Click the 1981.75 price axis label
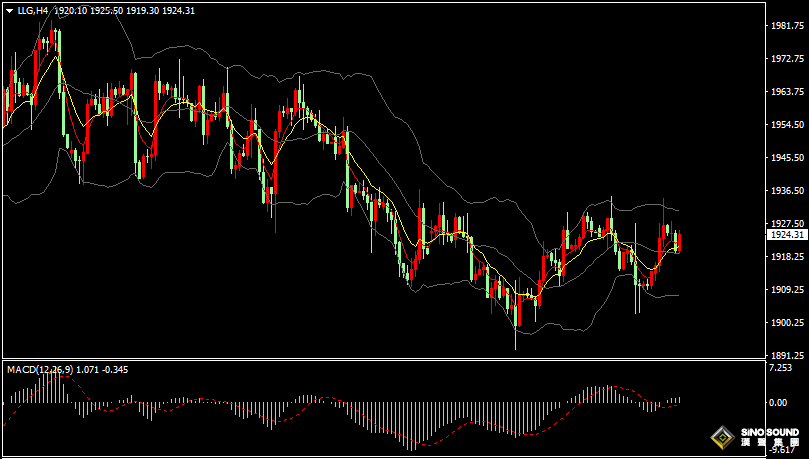809x459 pixels. [788, 26]
